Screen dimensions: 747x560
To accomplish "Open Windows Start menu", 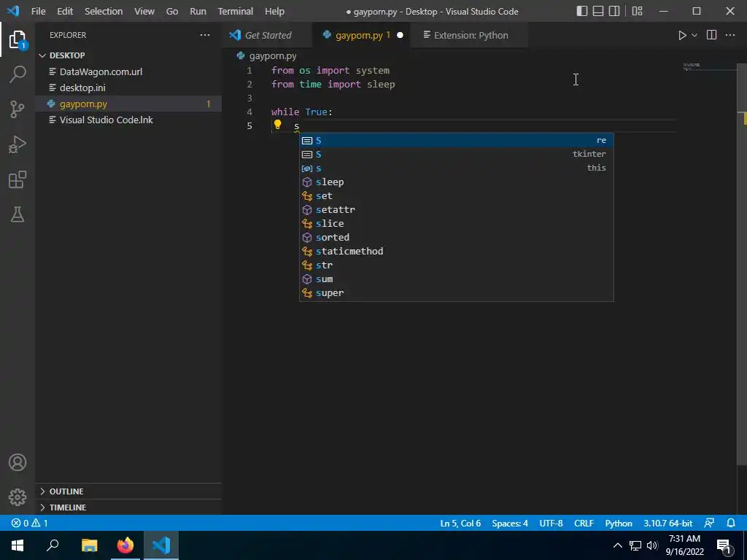I will click(18, 545).
